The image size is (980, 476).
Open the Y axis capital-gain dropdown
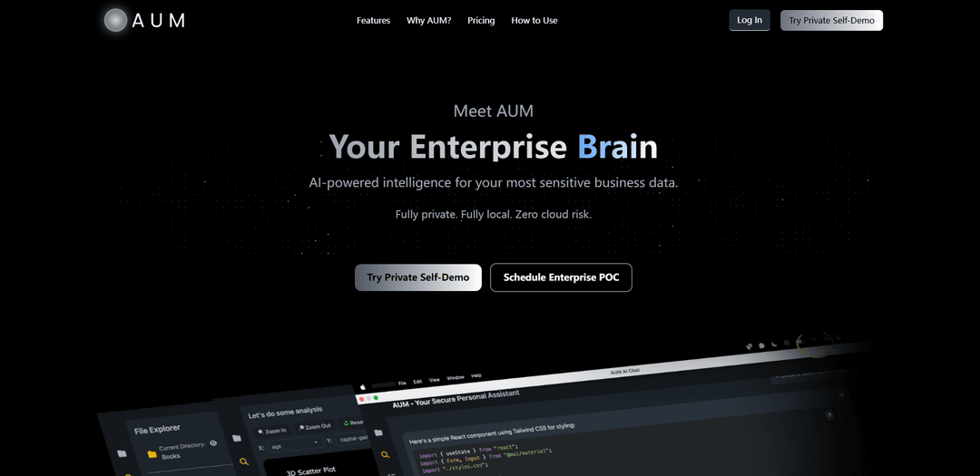pos(352,439)
